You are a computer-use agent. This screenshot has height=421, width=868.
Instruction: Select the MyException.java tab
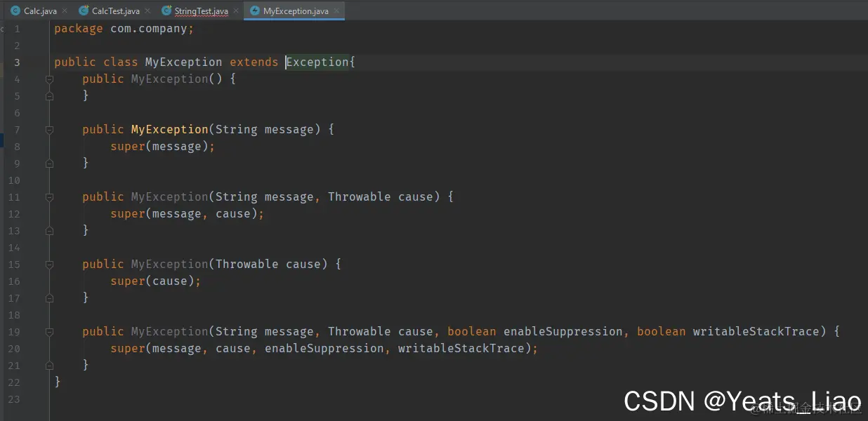coord(296,11)
